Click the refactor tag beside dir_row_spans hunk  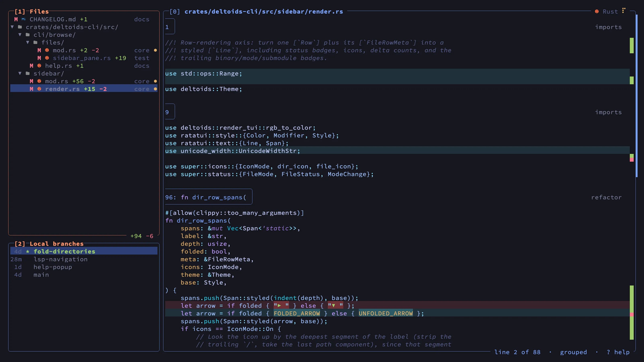(607, 197)
